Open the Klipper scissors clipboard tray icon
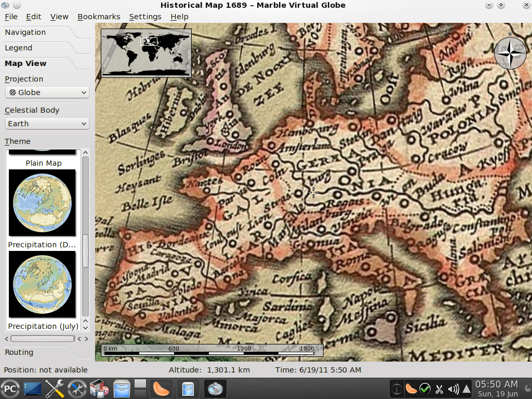This screenshot has width=532, height=399. click(439, 389)
